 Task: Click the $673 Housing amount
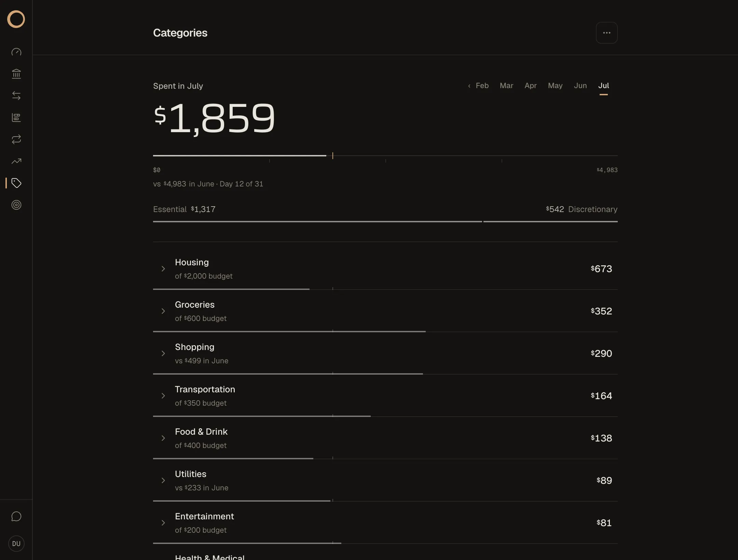click(601, 269)
